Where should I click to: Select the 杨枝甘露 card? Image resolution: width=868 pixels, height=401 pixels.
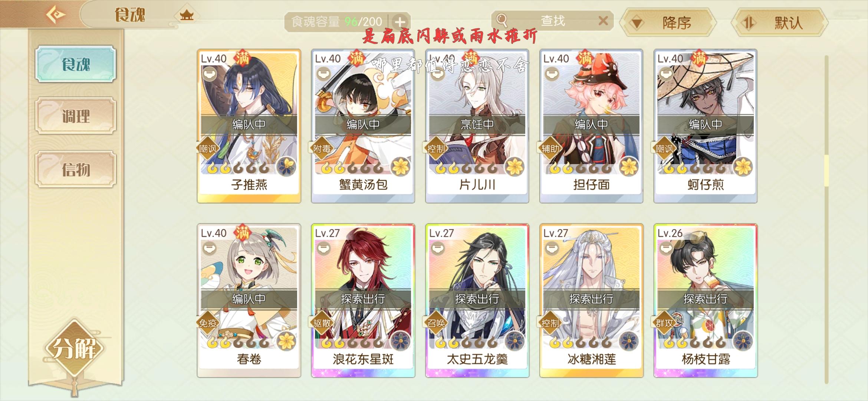[706, 300]
